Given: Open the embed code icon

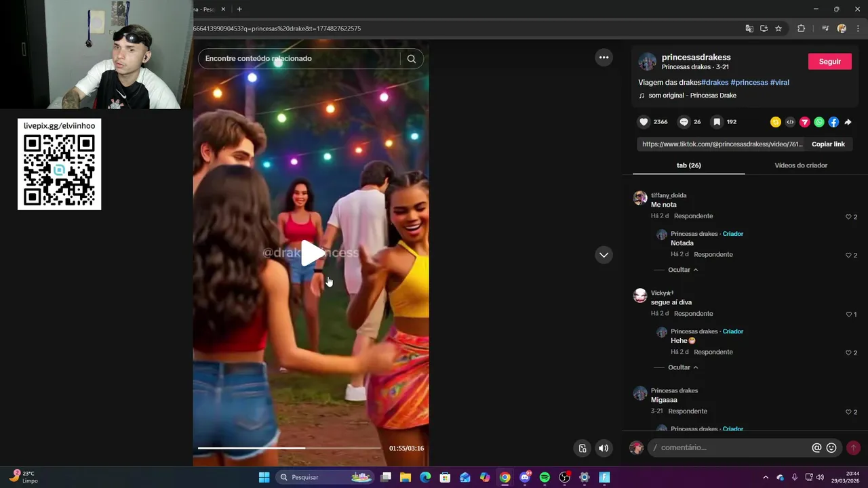Looking at the screenshot, I should coord(790,122).
